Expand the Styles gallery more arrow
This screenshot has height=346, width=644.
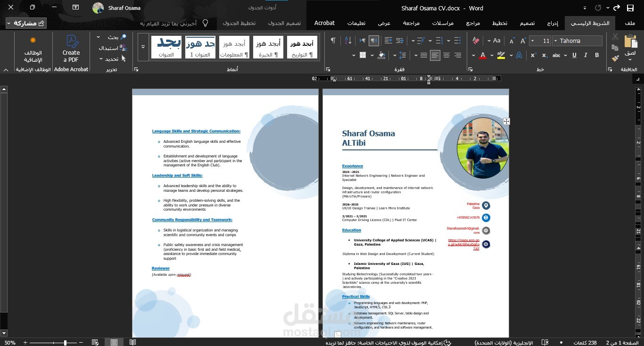[x=143, y=47]
